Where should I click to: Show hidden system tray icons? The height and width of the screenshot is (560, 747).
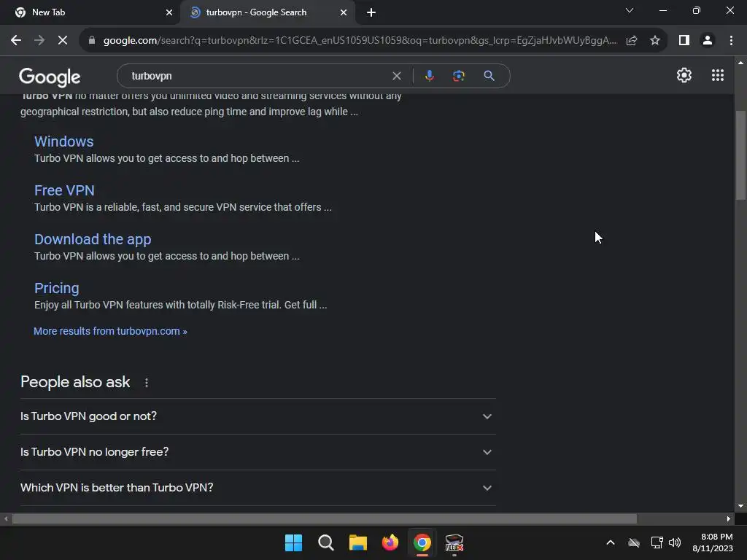pyautogui.click(x=611, y=542)
